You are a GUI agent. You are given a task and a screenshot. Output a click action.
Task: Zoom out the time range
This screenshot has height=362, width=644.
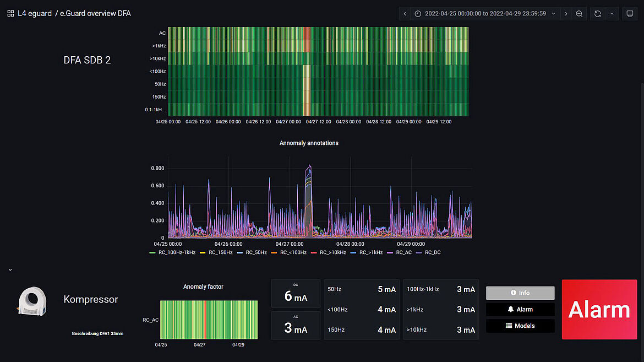coord(580,14)
